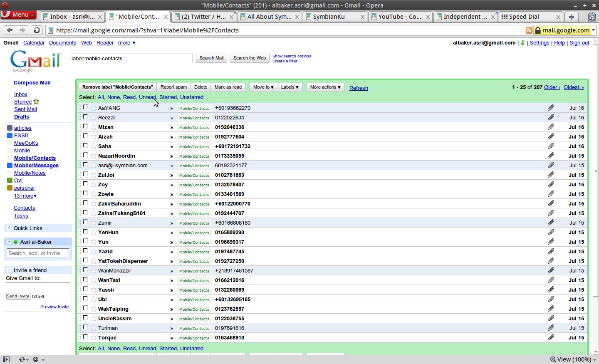599x364 pixels.
Task: Expand the '13 more' labels list
Action: (25, 196)
